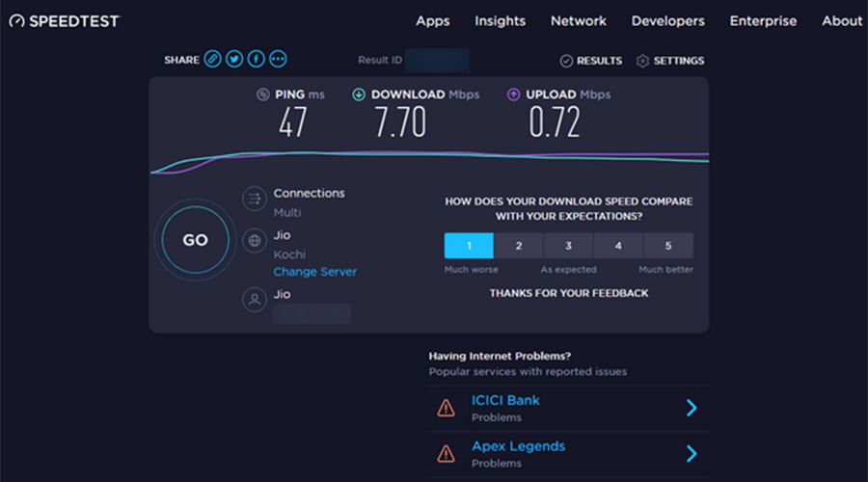Click the user profile icon beside Jio
Screen dimensions: 868x482
tap(255, 300)
